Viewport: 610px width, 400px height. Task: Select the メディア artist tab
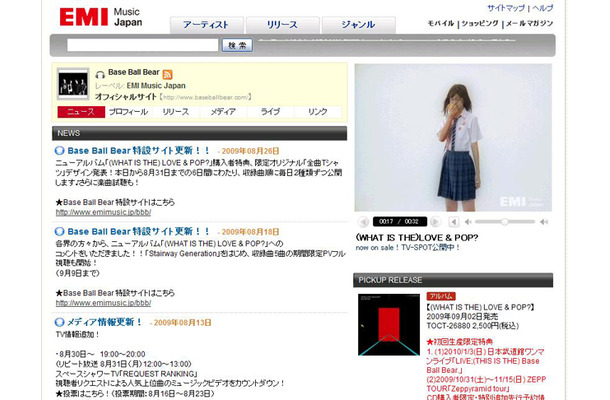[x=223, y=112]
